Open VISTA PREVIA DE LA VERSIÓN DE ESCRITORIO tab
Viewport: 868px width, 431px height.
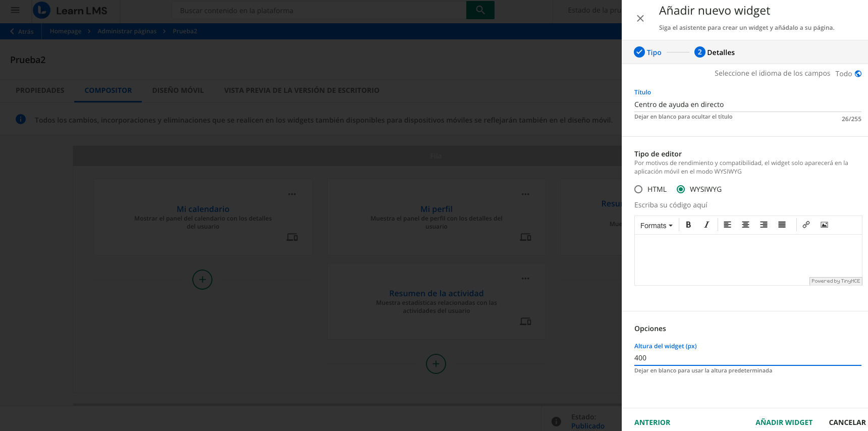point(302,90)
